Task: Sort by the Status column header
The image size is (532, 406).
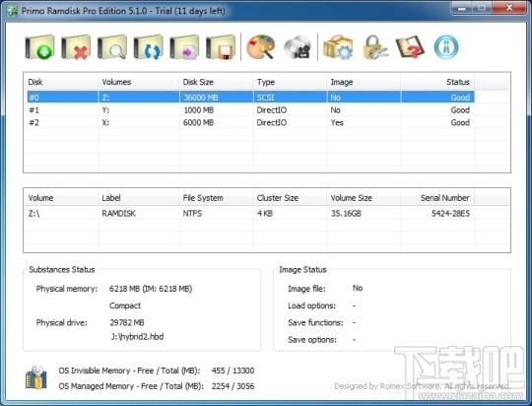Action: click(x=437, y=82)
